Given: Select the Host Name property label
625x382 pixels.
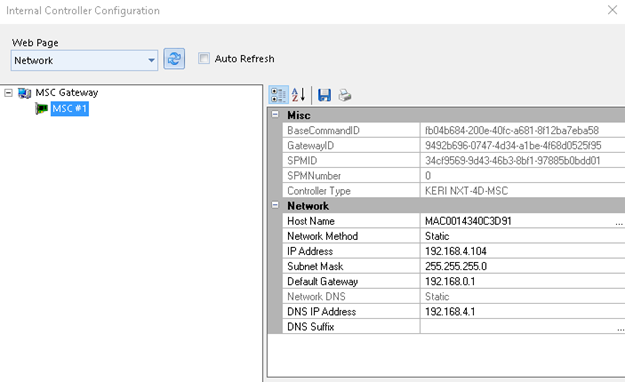Looking at the screenshot, I should click(x=311, y=221).
